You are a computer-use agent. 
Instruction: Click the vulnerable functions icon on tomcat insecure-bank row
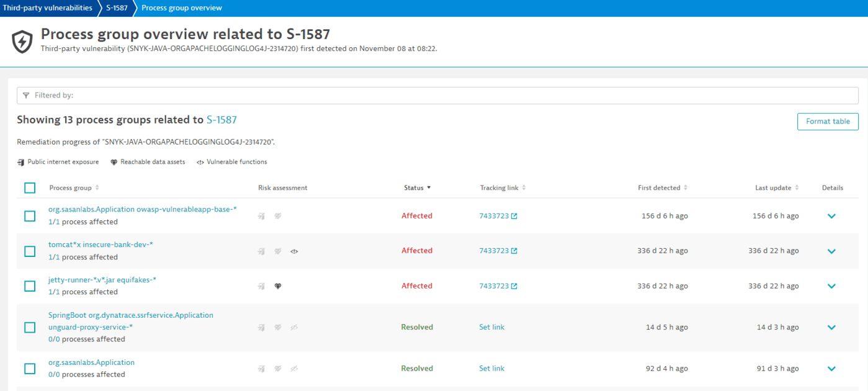click(294, 251)
